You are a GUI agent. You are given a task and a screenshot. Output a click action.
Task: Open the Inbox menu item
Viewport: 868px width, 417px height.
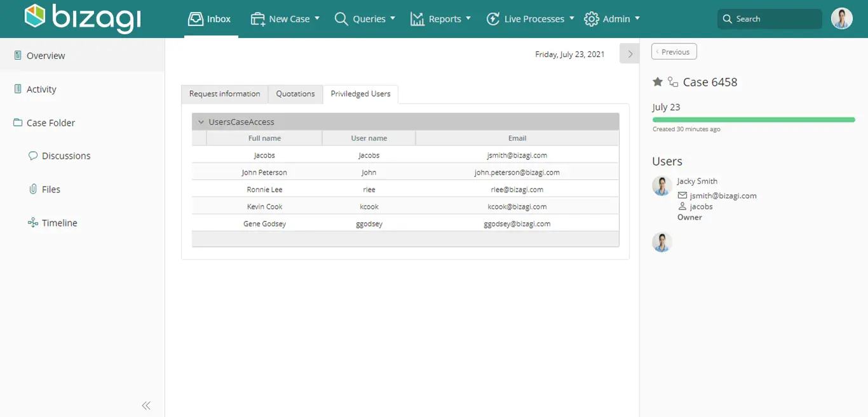point(210,19)
